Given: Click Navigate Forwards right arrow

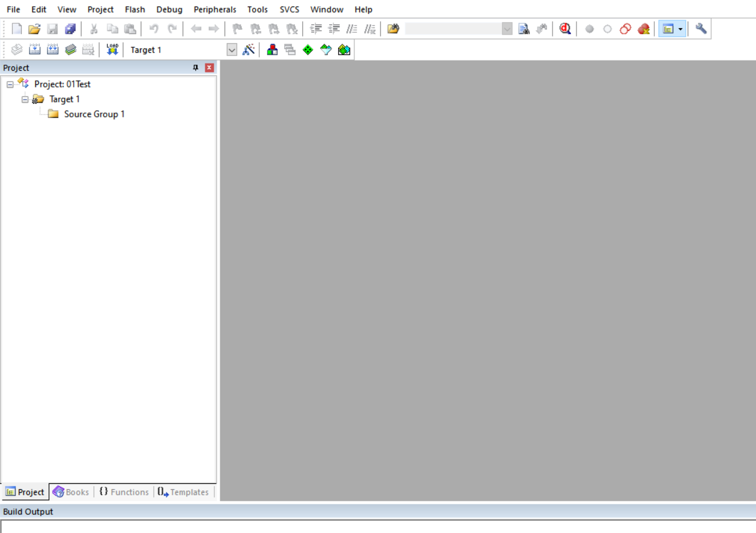Looking at the screenshot, I should (214, 29).
